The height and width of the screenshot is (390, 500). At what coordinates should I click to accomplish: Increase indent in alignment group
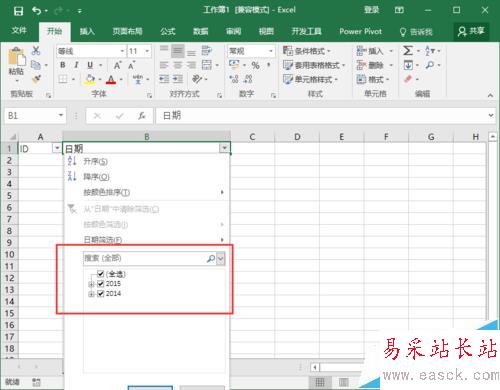tap(178, 79)
